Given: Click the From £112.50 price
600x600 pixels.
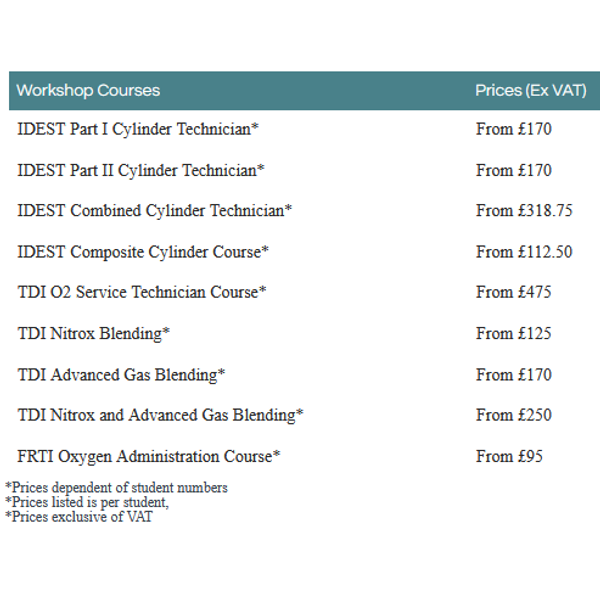Looking at the screenshot, I should coord(524,252).
